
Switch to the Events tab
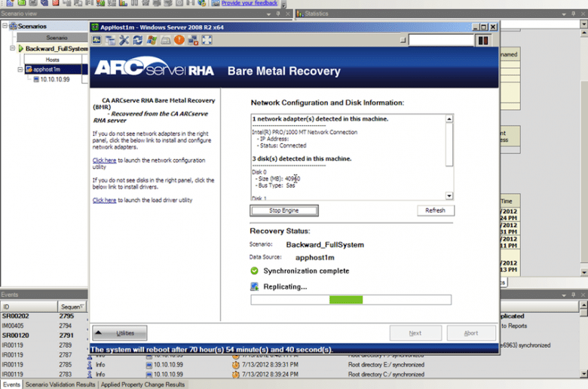(x=11, y=384)
